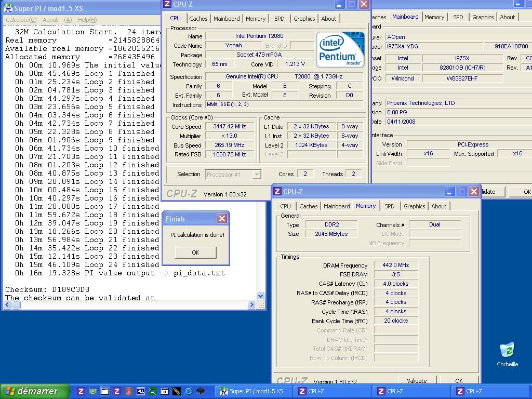Screen dimensions: 532x399
Task: Open the PLL clock tool icon in quick launch
Action: (x=141, y=391)
